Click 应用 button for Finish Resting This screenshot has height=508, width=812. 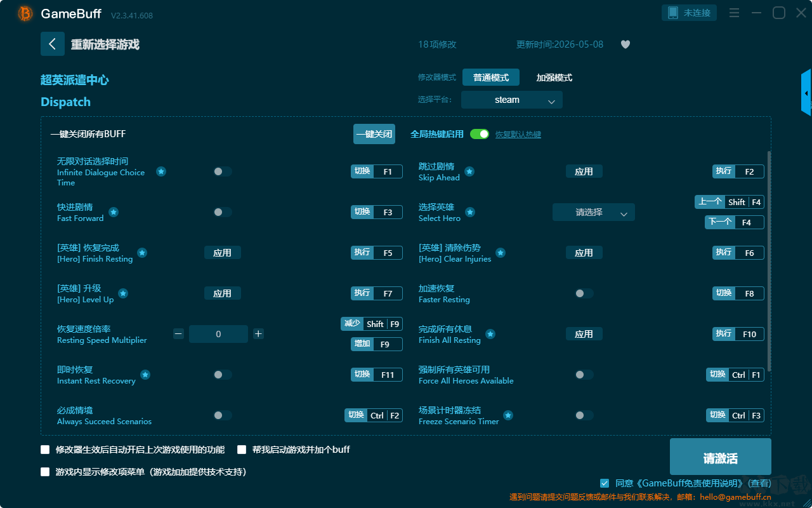pyautogui.click(x=223, y=253)
